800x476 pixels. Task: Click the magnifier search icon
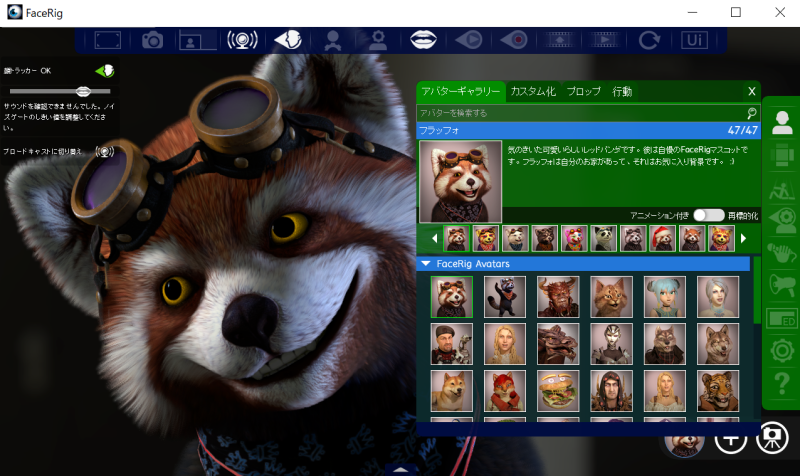(x=752, y=113)
